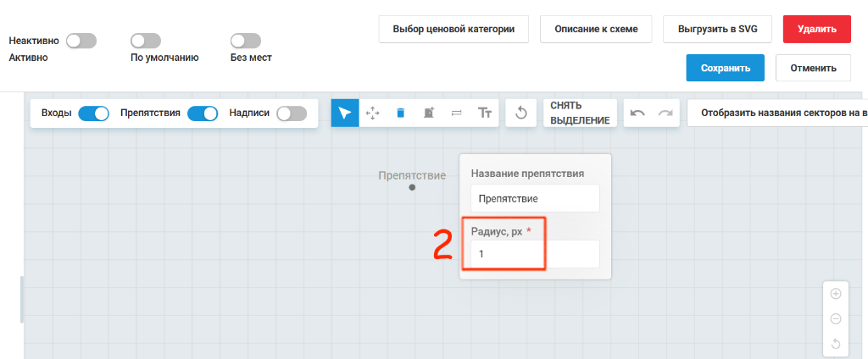Zoom out with the minus control
The width and height of the screenshot is (868, 359).
point(836,319)
